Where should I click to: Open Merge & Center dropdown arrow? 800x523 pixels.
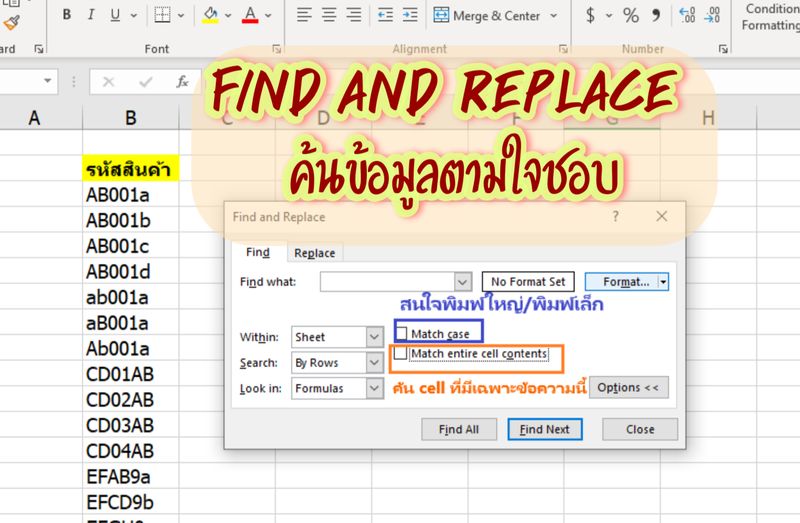[x=554, y=16]
